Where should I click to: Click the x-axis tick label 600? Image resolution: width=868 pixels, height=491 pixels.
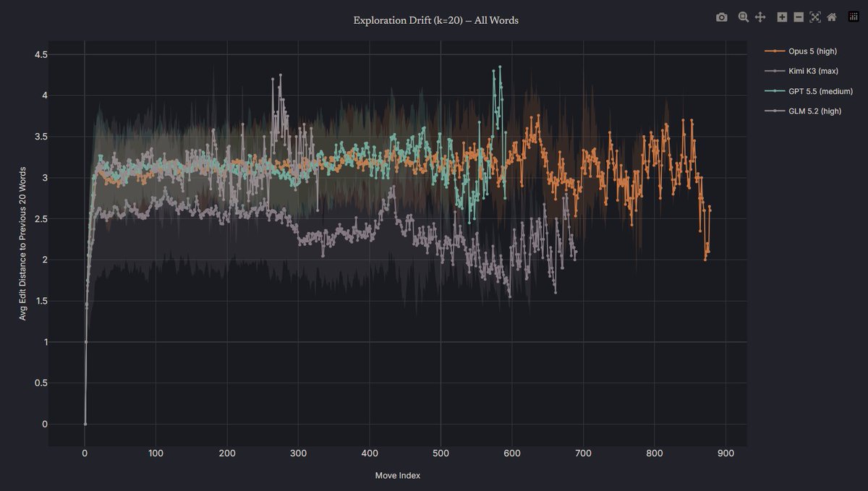[512, 453]
